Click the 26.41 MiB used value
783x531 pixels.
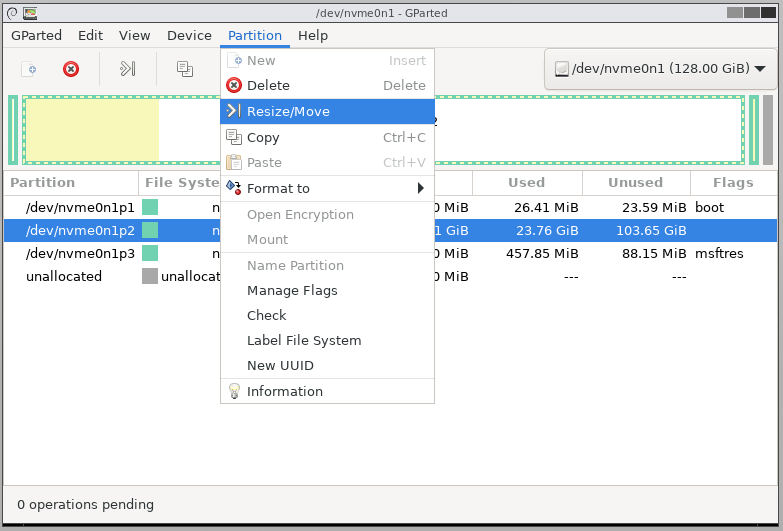546,207
